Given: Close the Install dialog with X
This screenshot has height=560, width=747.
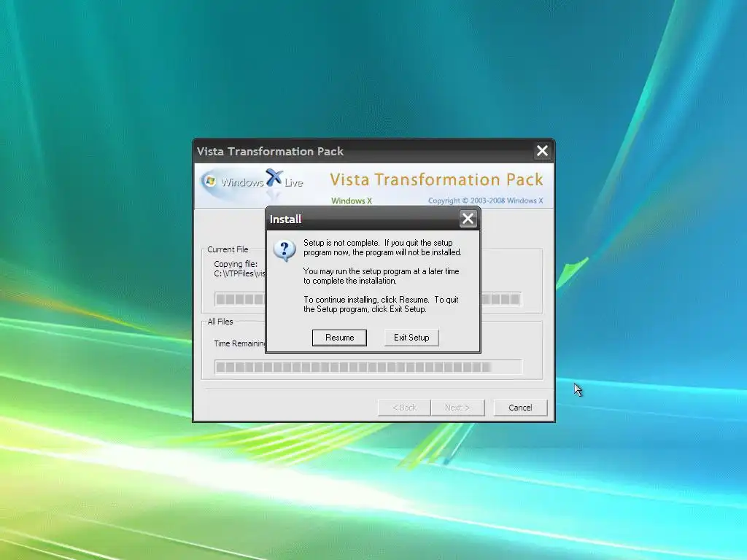Looking at the screenshot, I should pyautogui.click(x=468, y=219).
